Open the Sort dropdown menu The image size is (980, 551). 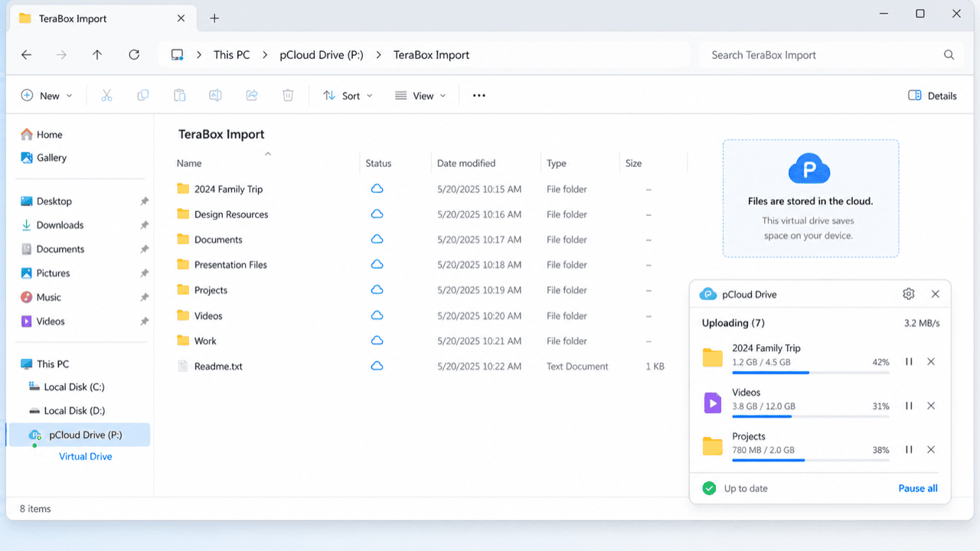348,96
